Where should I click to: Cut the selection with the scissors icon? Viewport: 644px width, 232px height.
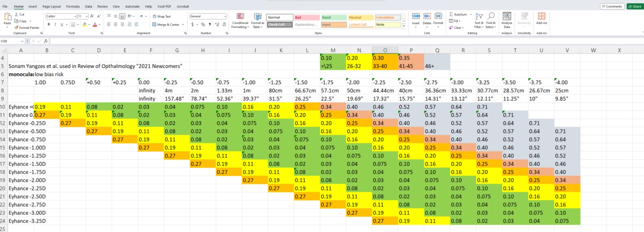click(x=17, y=15)
